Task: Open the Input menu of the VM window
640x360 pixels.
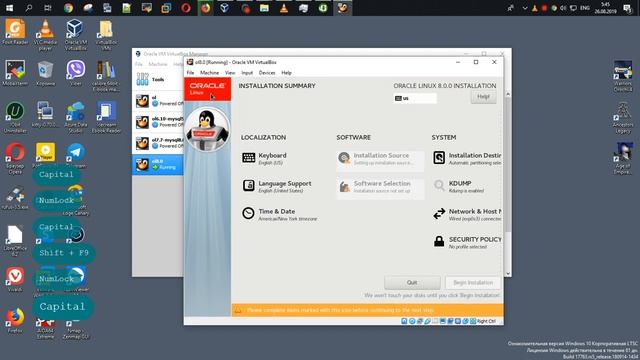Action: point(247,73)
